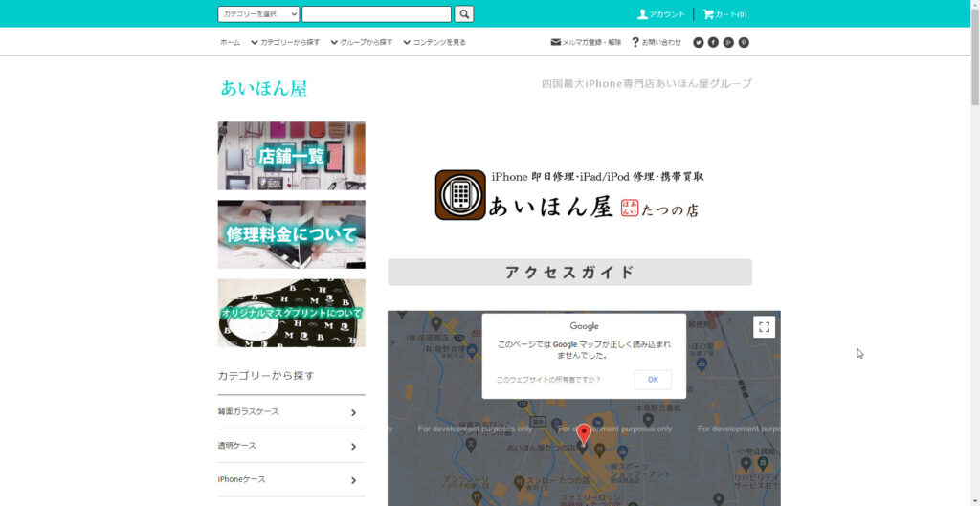This screenshot has height=506, width=980.
Task: Click the あいほん屋 brown phone logo icon
Action: [x=460, y=195]
